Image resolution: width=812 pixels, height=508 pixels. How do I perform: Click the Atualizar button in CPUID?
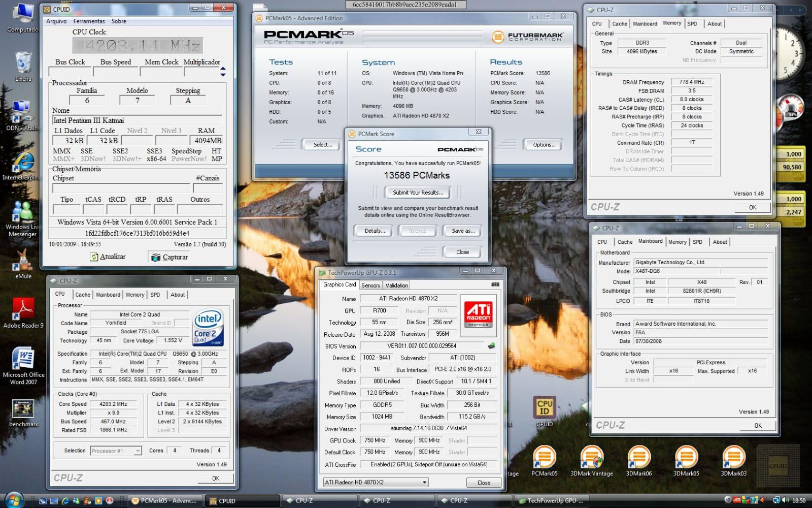(x=108, y=257)
